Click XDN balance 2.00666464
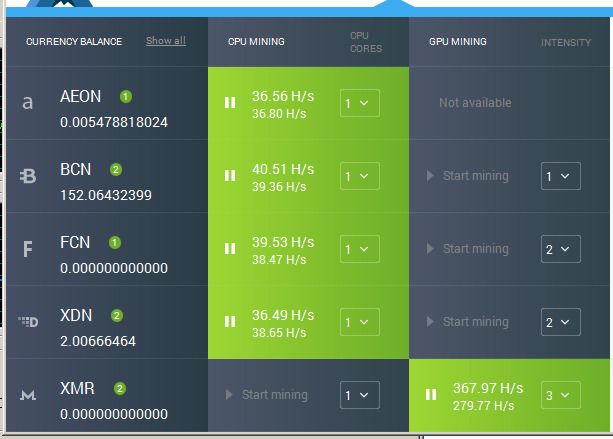Screen dimensions: 613x439 click(x=98, y=341)
